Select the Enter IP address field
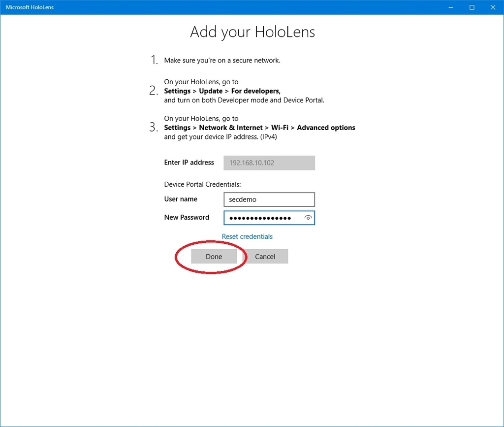This screenshot has height=427, width=504. pyautogui.click(x=269, y=163)
